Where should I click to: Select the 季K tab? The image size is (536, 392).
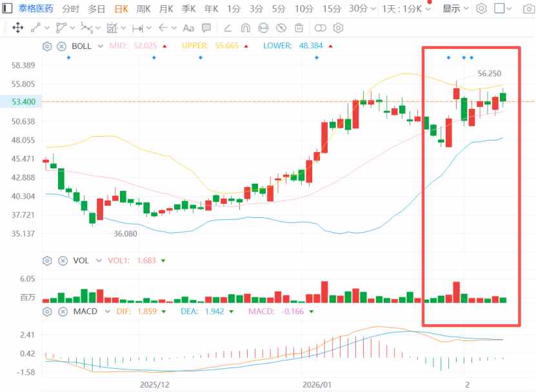[x=189, y=8]
